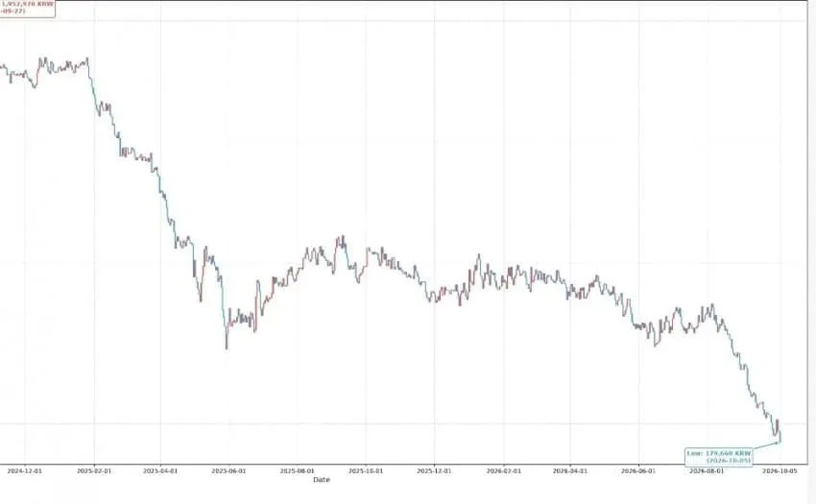
Task: Click the 2025-10-01 date axis label
Action: [366, 470]
